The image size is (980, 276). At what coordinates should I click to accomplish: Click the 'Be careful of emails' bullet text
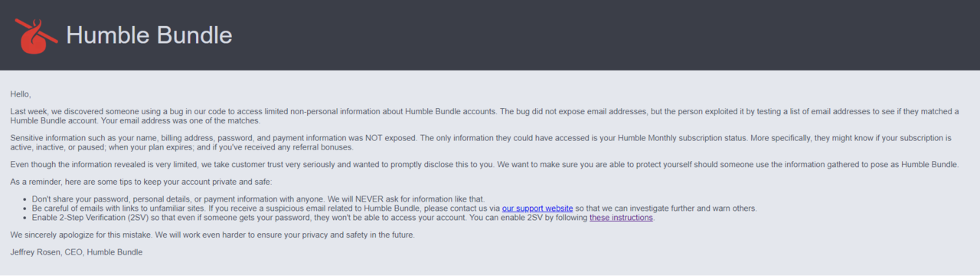point(394,208)
